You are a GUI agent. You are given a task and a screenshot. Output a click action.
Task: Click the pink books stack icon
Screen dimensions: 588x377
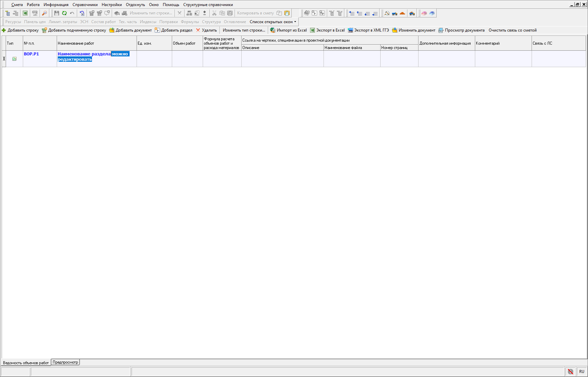(x=424, y=13)
